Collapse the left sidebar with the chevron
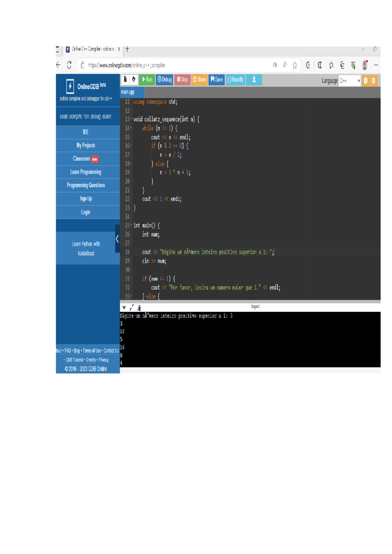Image resolution: width=392 pixels, height=554 pixels. coord(117,239)
